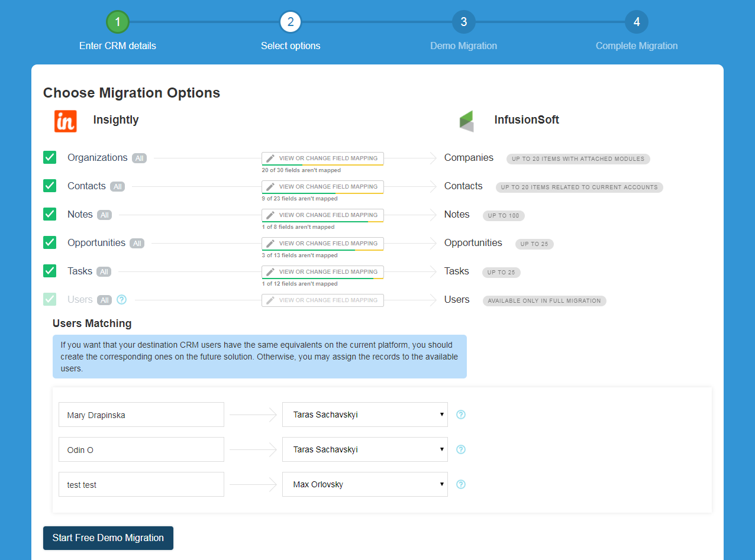755x560 pixels.
Task: Open View or Change Field Mapping for Notes
Action: pos(323,215)
